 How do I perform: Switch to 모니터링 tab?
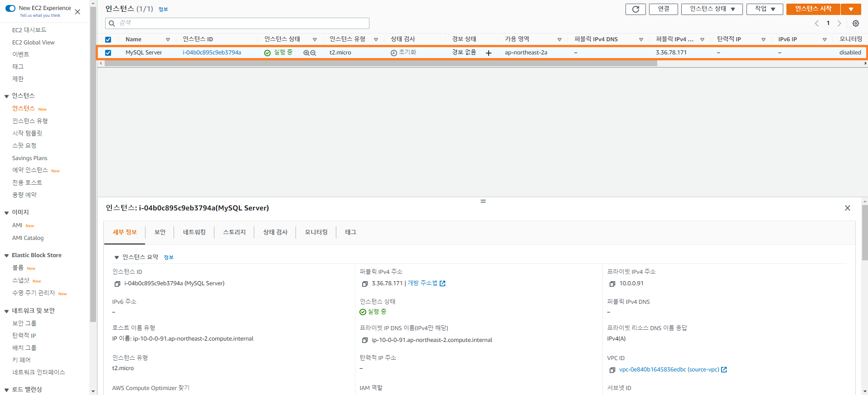316,232
